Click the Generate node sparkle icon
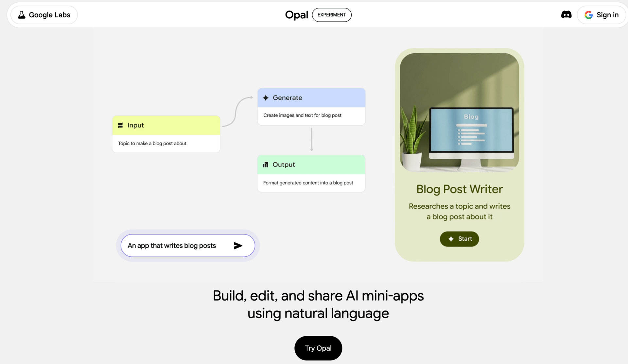The width and height of the screenshot is (628, 364). [266, 98]
